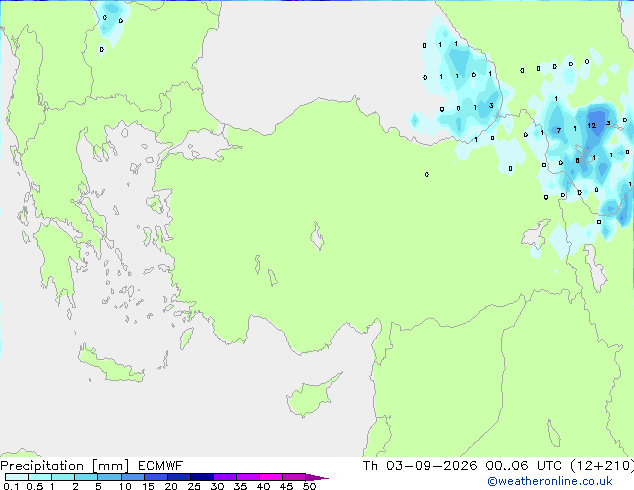The width and height of the screenshot is (634, 490).
Task: Click the 'Precipitation [mm]' title text
Action: 64,466
